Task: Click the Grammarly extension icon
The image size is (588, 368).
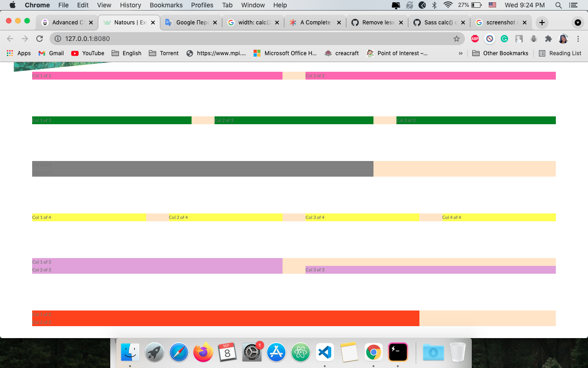Action: pyautogui.click(x=504, y=39)
